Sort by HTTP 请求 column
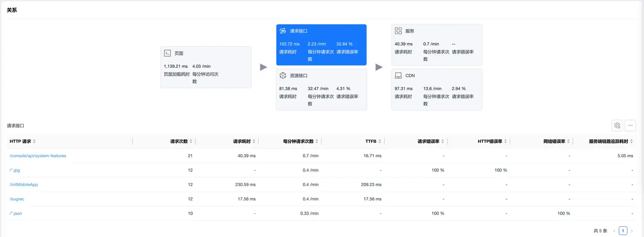This screenshot has height=237, width=644. 34,141
